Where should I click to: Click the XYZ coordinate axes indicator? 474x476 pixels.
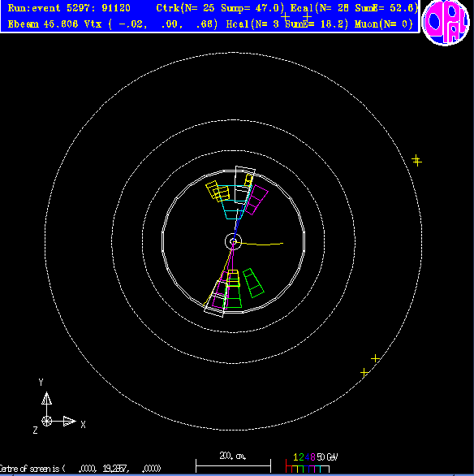[x=58, y=407]
